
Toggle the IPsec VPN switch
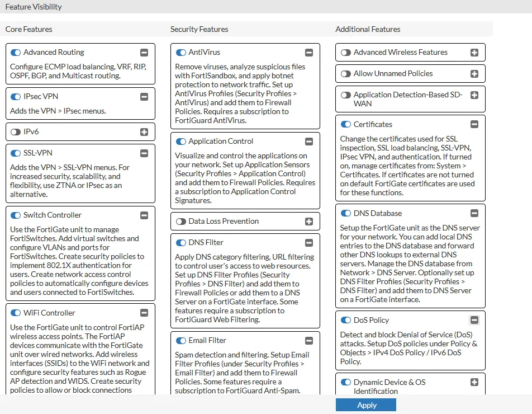16,97
